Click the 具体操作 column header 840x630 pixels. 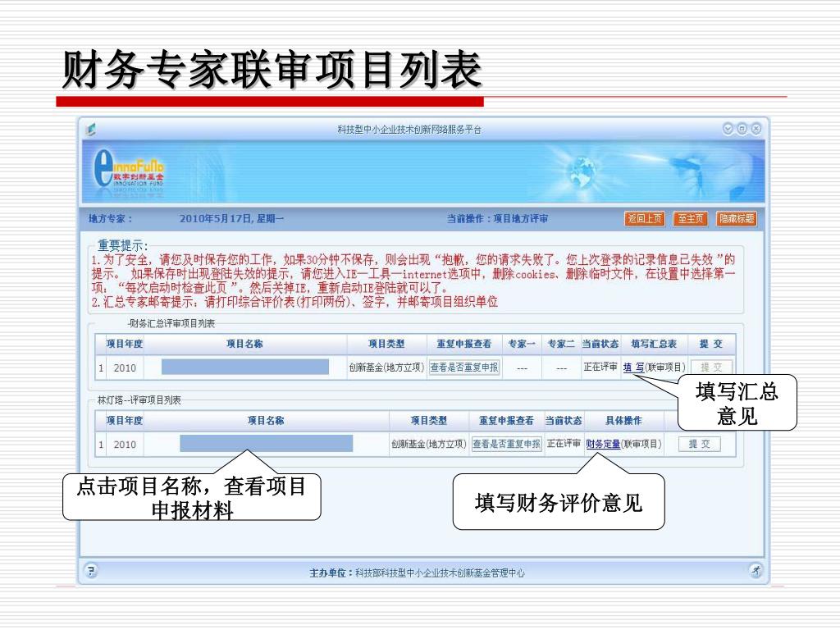(623, 421)
